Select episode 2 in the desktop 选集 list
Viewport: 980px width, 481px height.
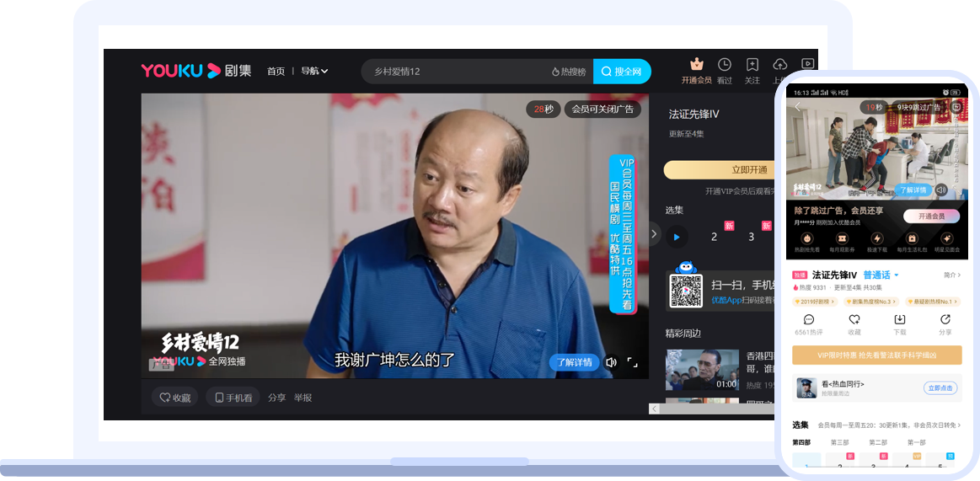tap(714, 237)
